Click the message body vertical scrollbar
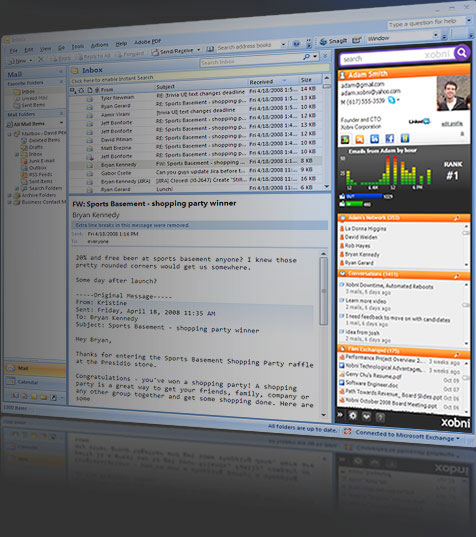Screen dimensions: 476x537 click(x=324, y=290)
